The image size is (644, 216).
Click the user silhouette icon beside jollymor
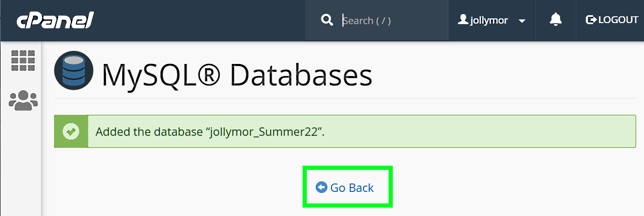pos(463,20)
